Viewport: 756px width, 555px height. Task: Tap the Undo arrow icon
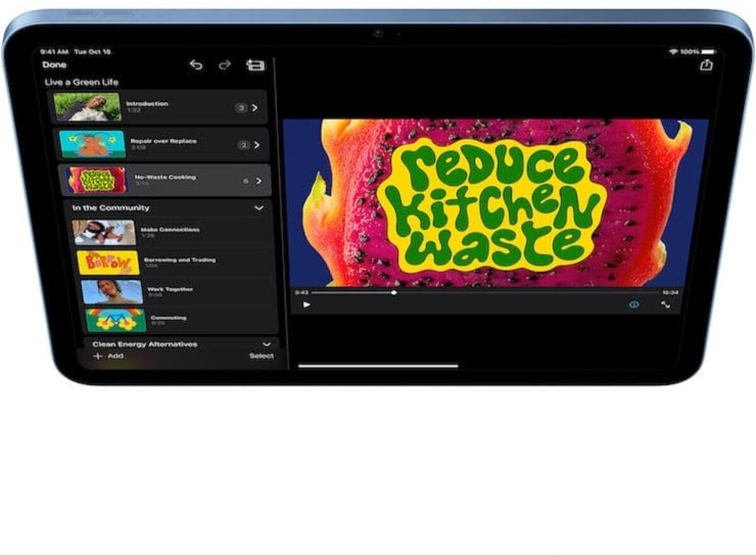(197, 65)
